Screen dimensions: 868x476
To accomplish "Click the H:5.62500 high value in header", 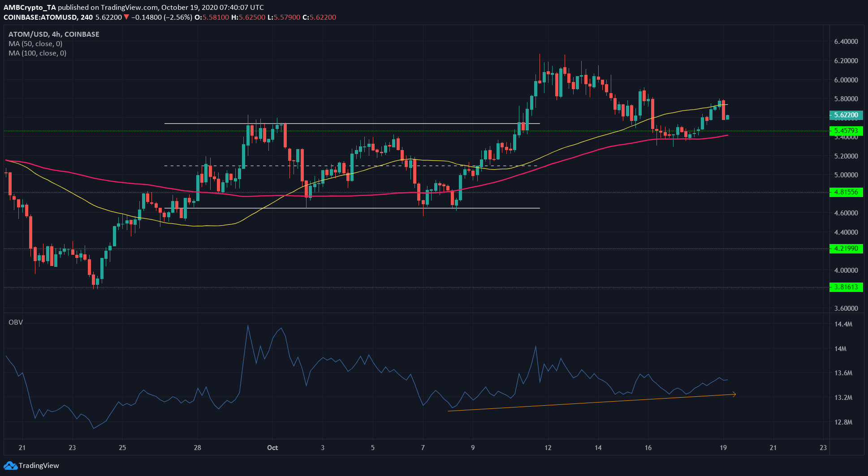I will pos(249,17).
